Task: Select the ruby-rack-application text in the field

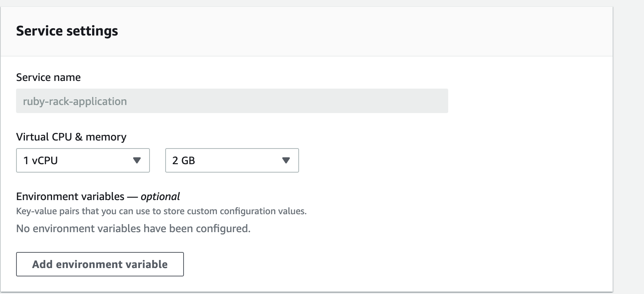Action: tap(75, 102)
